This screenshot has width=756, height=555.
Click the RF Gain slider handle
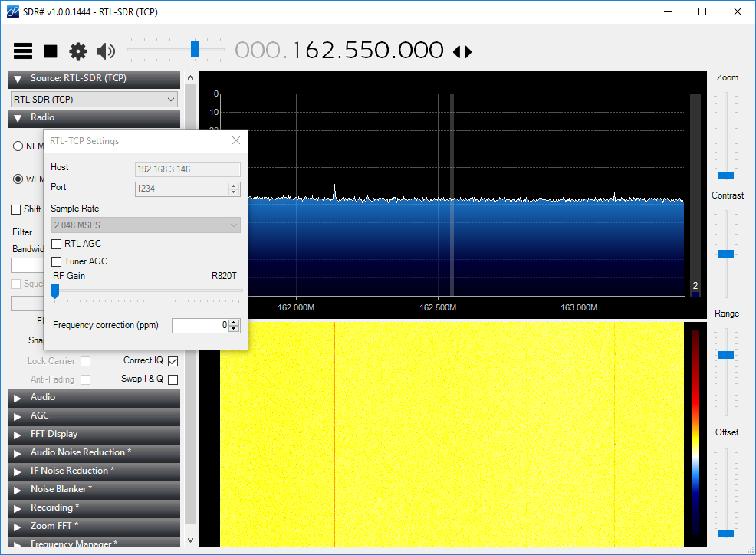[55, 291]
